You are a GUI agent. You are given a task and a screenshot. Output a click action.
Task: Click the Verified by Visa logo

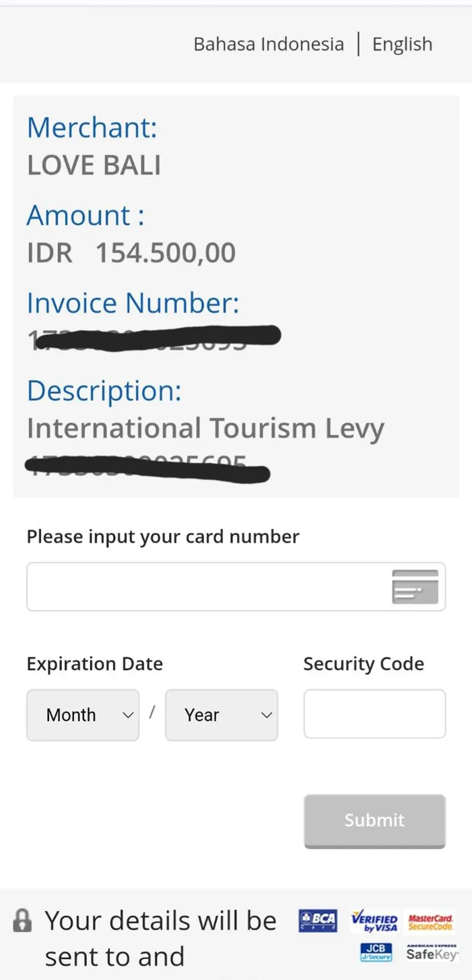(x=374, y=921)
